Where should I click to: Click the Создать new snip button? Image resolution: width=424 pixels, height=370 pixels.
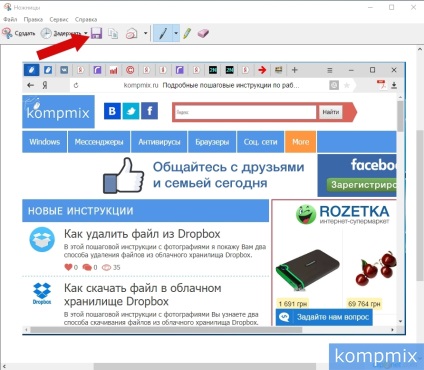point(19,33)
